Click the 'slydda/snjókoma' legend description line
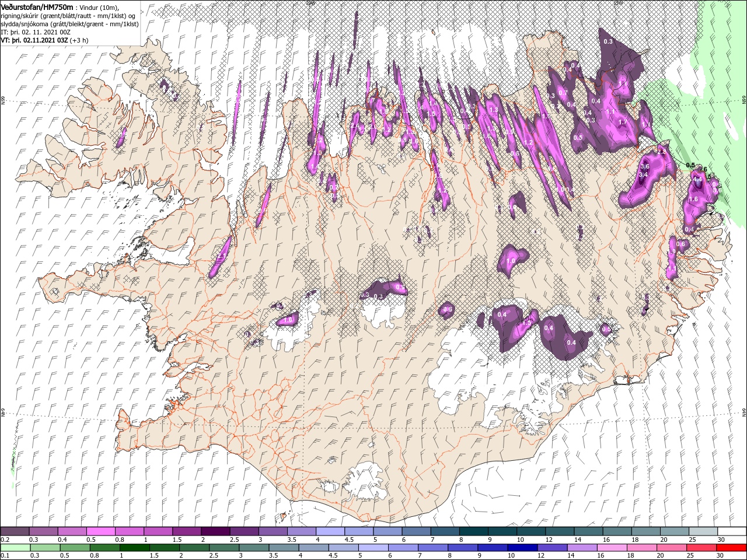 coord(68,23)
